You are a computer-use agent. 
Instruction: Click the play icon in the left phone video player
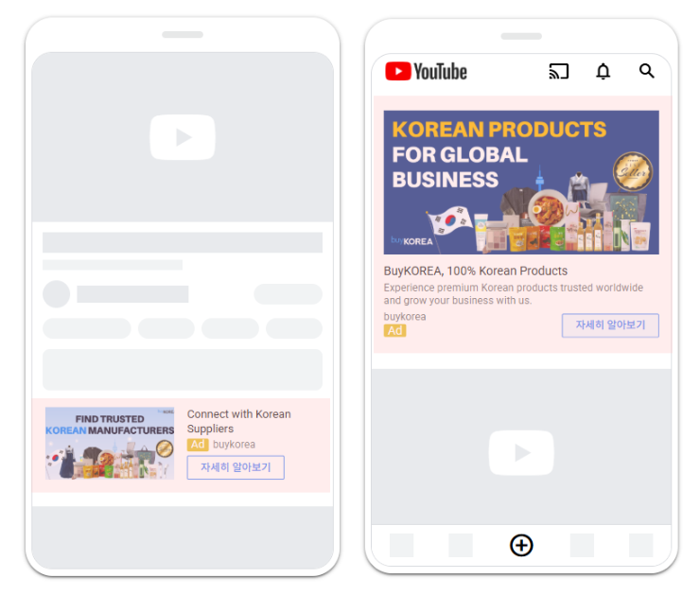183,137
